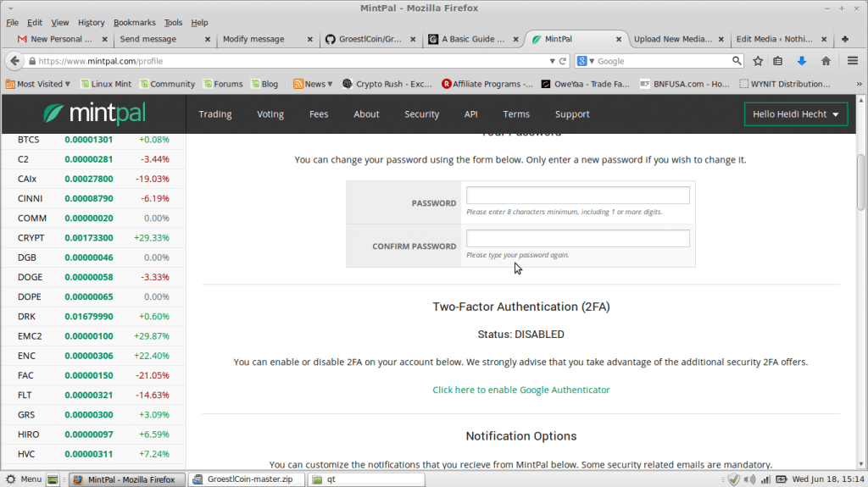The width and height of the screenshot is (868, 487).
Task: Click here to enable Google Authenticator
Action: [x=521, y=390]
